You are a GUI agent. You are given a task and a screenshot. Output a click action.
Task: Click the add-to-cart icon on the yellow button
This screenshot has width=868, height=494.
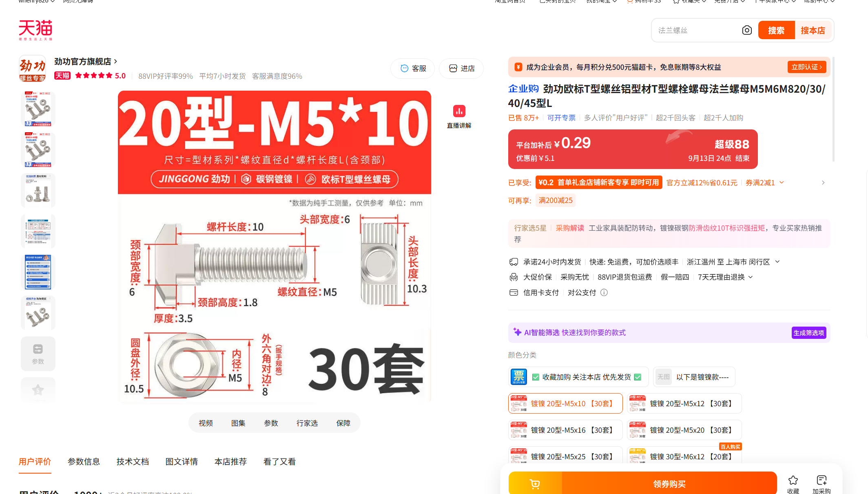[535, 484]
